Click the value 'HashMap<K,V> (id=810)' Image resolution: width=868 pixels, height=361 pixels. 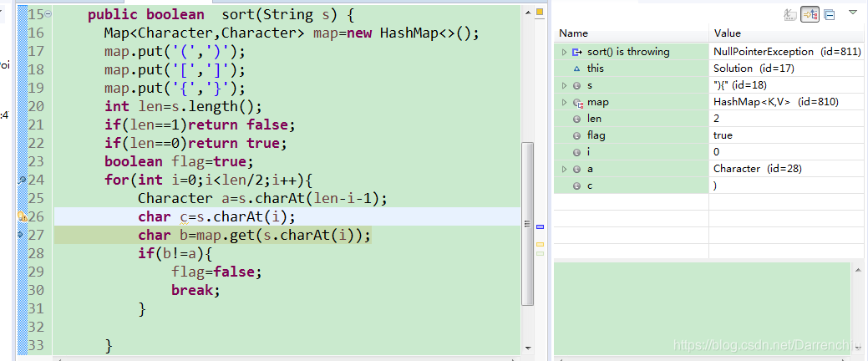tap(775, 102)
